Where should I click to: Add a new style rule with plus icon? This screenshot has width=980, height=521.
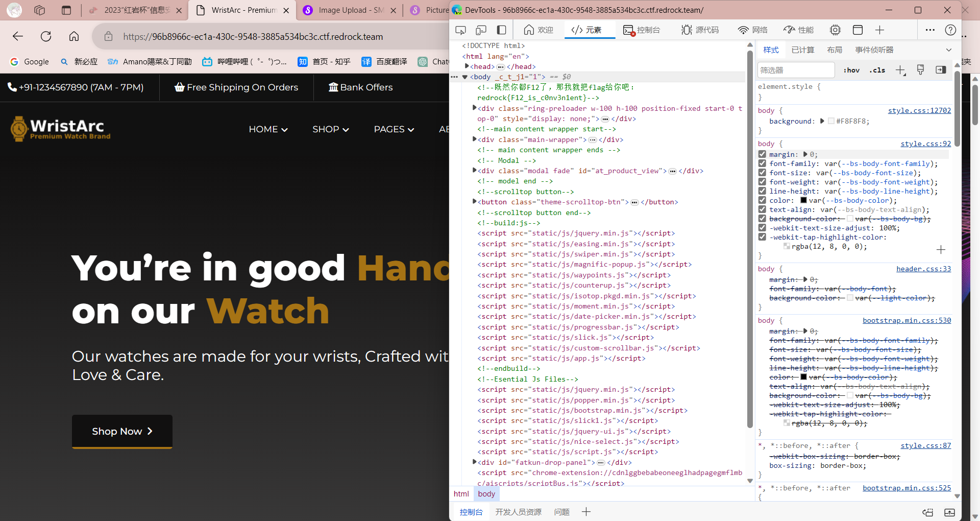[900, 70]
